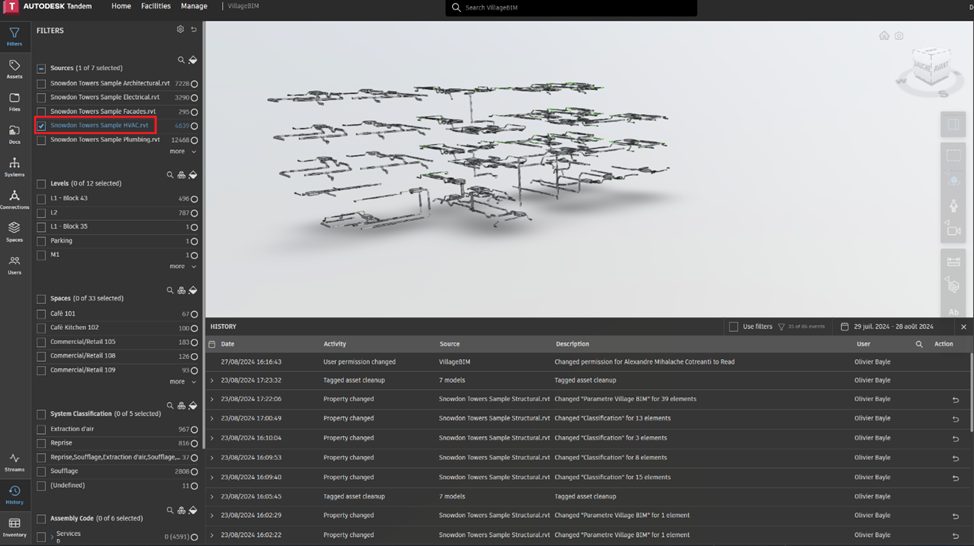Enable the Use filters checkbox

coord(734,327)
